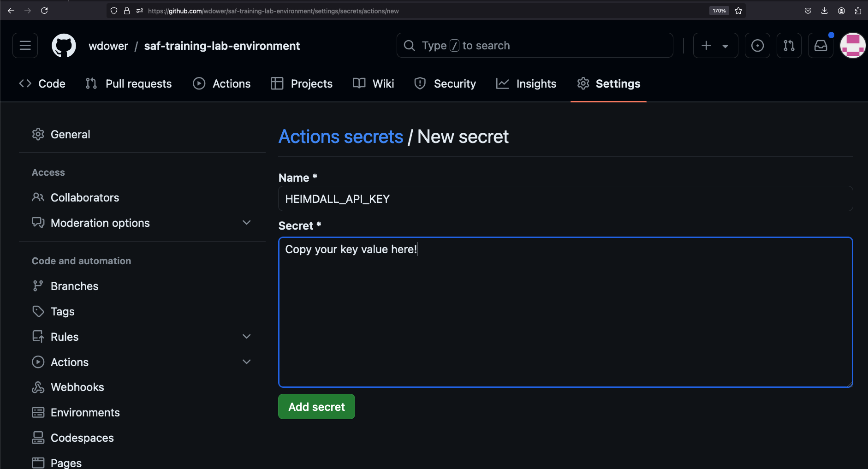Open the browser downloads panel
The image size is (868, 469).
click(x=824, y=10)
